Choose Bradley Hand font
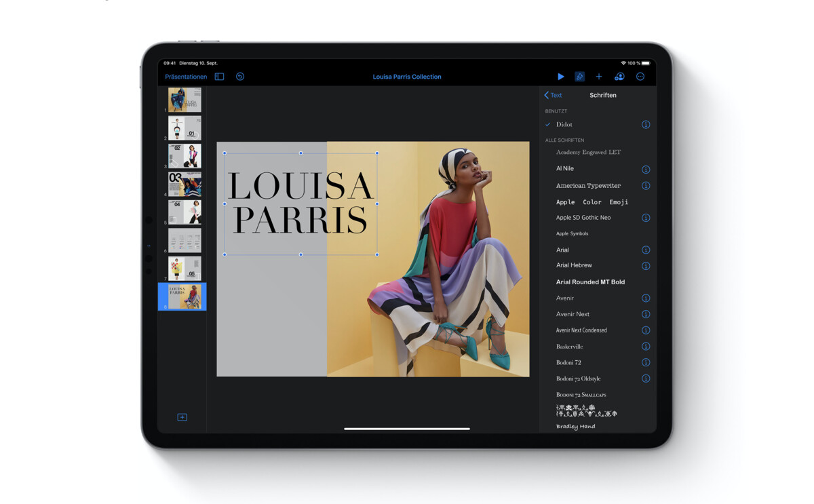 [x=575, y=427]
